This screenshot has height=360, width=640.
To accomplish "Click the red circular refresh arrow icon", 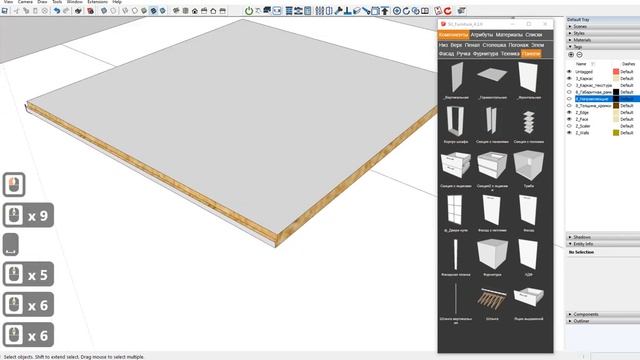I will (x=448, y=11).
